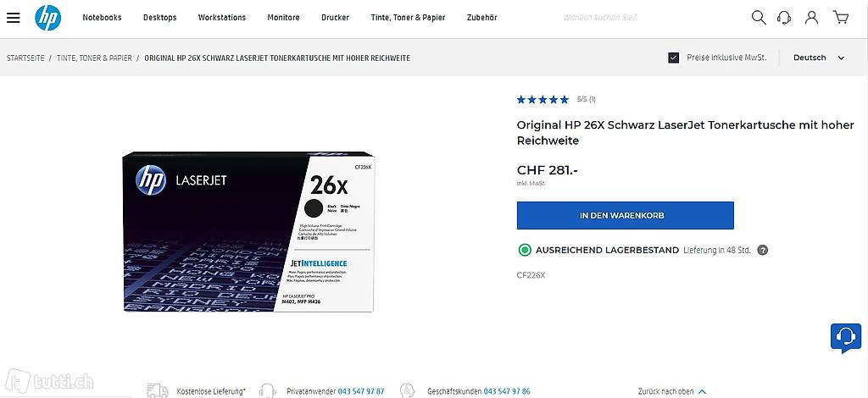Click In den Warenkorb button

coord(625,216)
